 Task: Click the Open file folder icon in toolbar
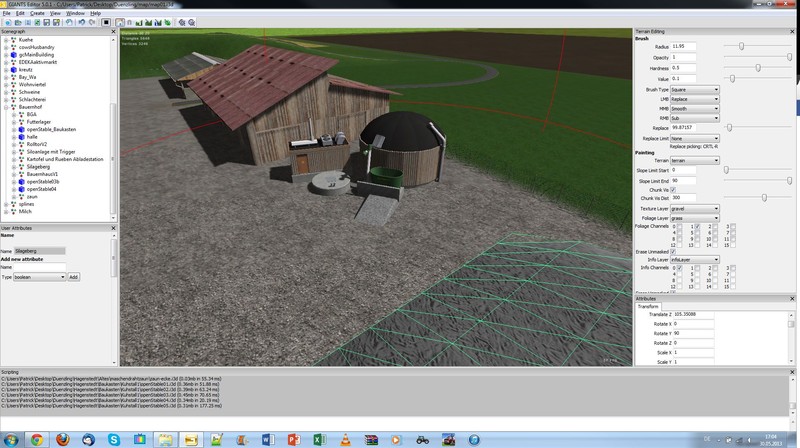point(18,22)
